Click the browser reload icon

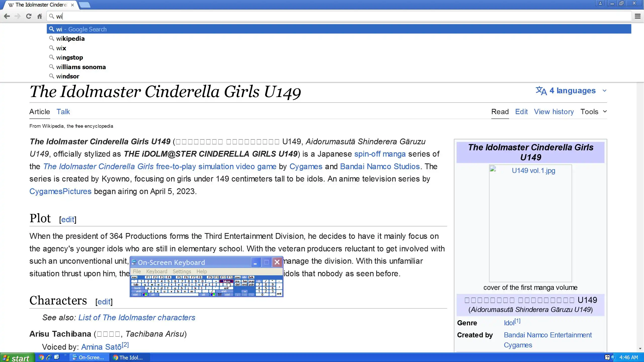click(29, 16)
